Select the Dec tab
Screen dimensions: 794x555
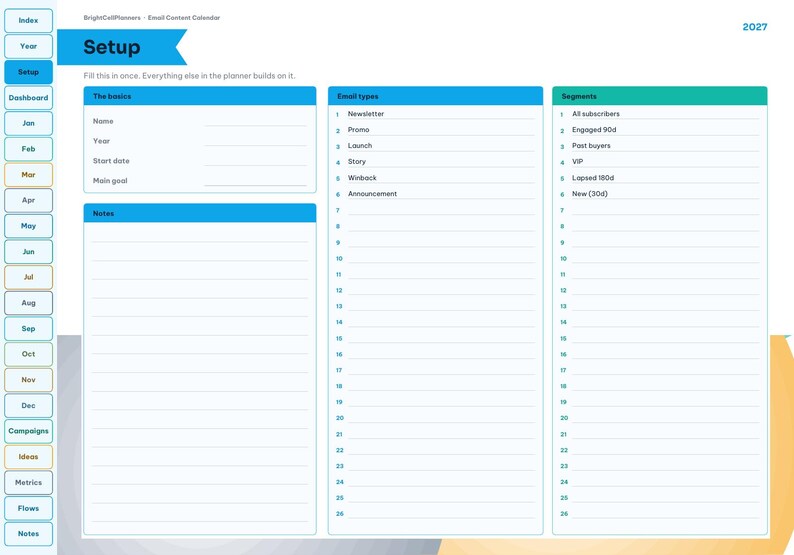coord(28,406)
